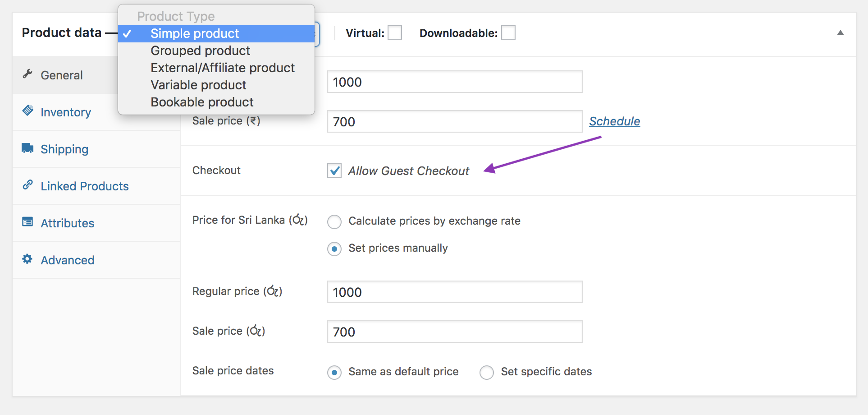Choose Set specific dates radio
The image size is (868, 415).
pyautogui.click(x=487, y=373)
